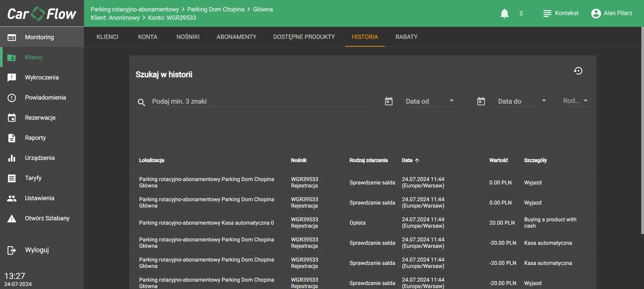Click Wyloguj to log out
The image size is (644, 289).
37,250
